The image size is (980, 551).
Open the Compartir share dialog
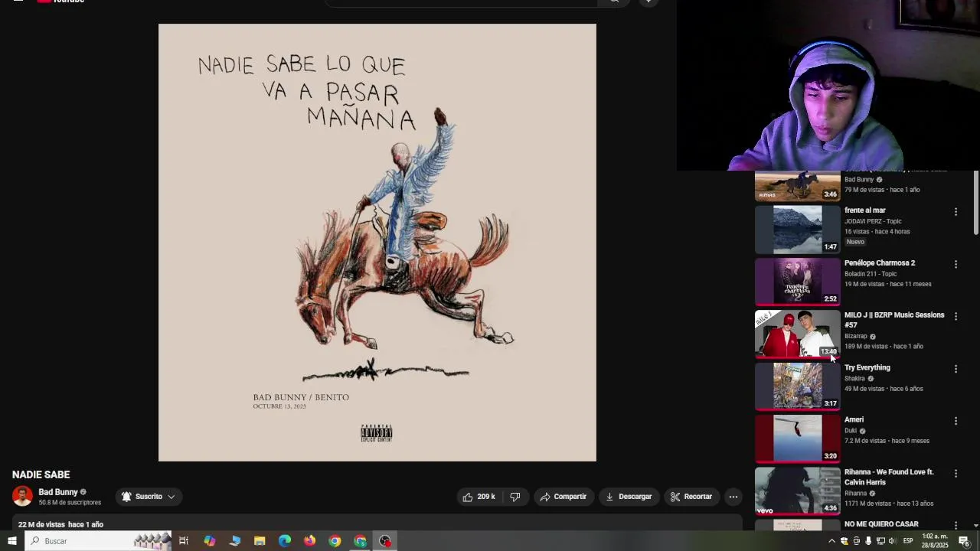pyautogui.click(x=563, y=497)
